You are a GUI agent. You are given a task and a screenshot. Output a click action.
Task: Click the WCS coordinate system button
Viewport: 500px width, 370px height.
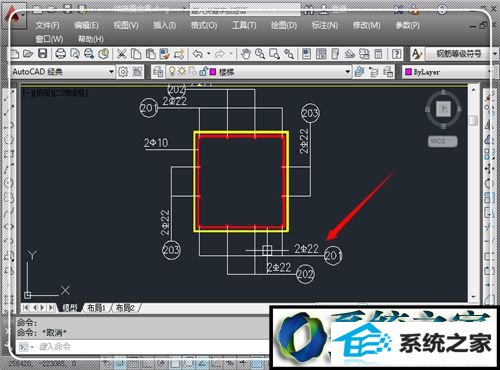point(443,141)
